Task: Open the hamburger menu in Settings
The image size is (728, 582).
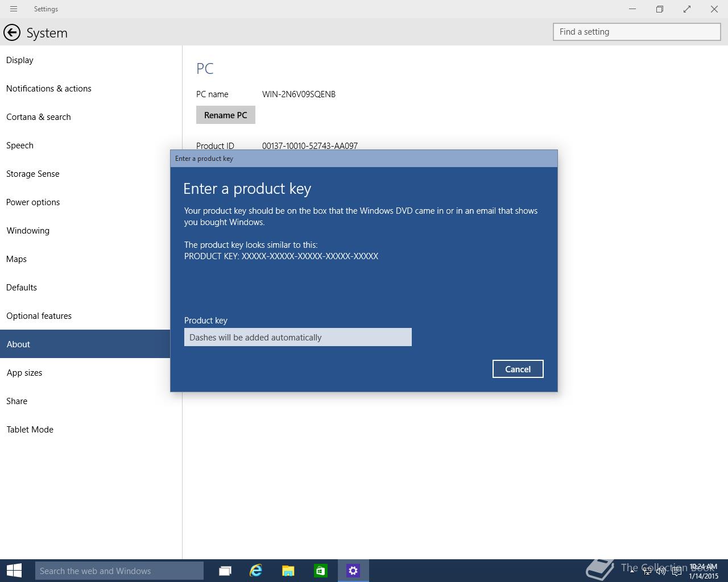Action: (x=14, y=9)
